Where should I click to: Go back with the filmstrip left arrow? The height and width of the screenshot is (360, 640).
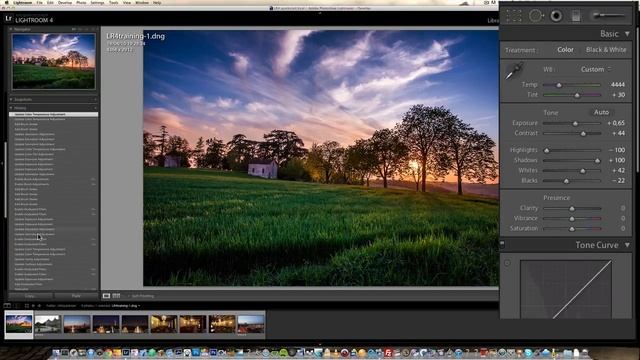[x=33, y=305]
